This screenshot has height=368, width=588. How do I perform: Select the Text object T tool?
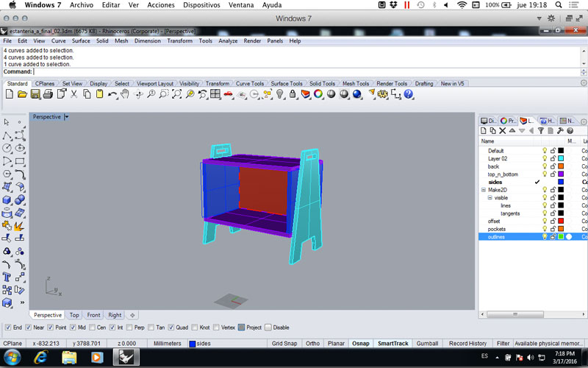pos(7,277)
